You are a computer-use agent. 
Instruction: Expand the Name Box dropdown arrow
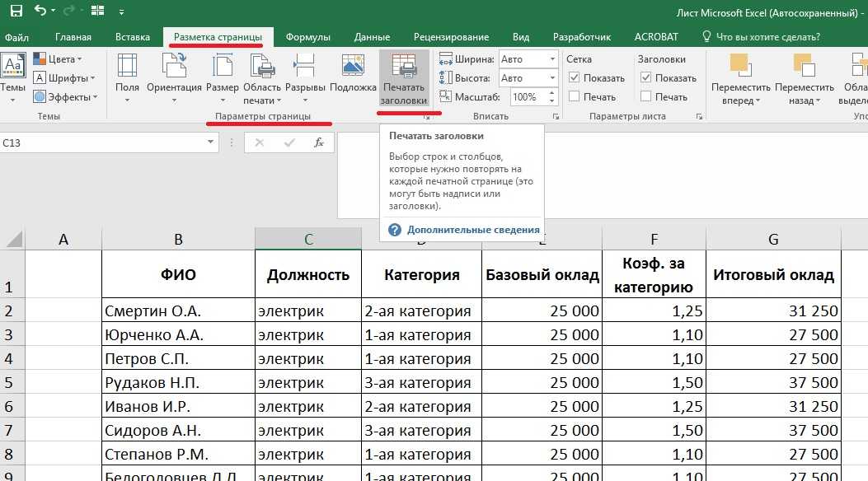pyautogui.click(x=210, y=142)
